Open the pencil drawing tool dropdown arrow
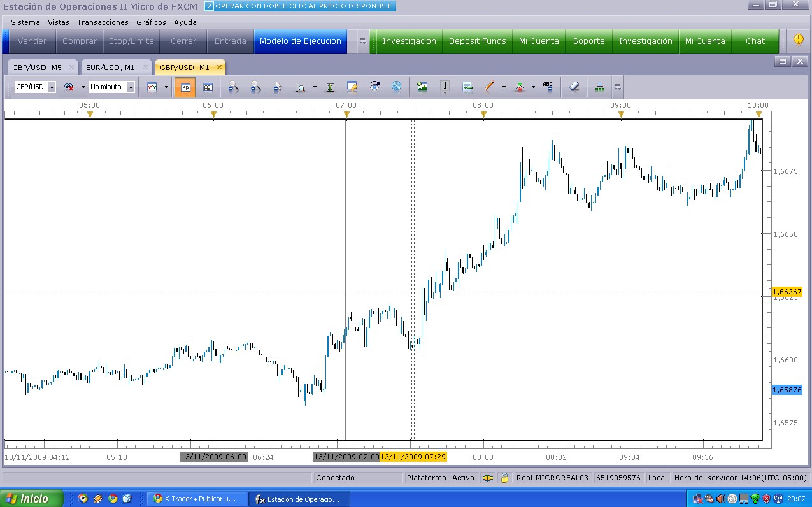The image size is (812, 507). pyautogui.click(x=503, y=87)
